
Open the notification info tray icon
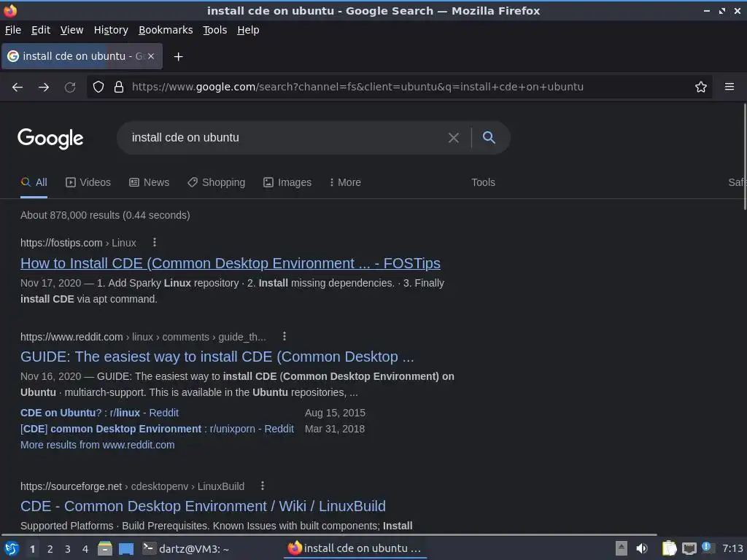pyautogui.click(x=708, y=548)
